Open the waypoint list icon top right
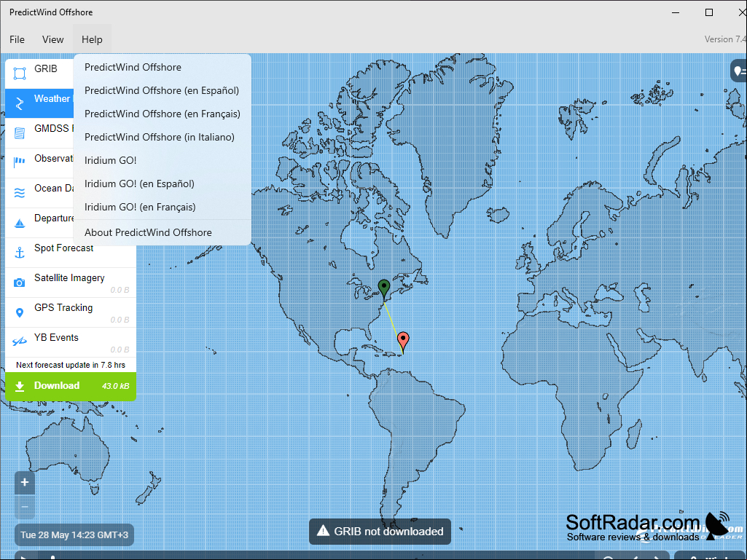Viewport: 747px width, 560px height. (x=740, y=71)
